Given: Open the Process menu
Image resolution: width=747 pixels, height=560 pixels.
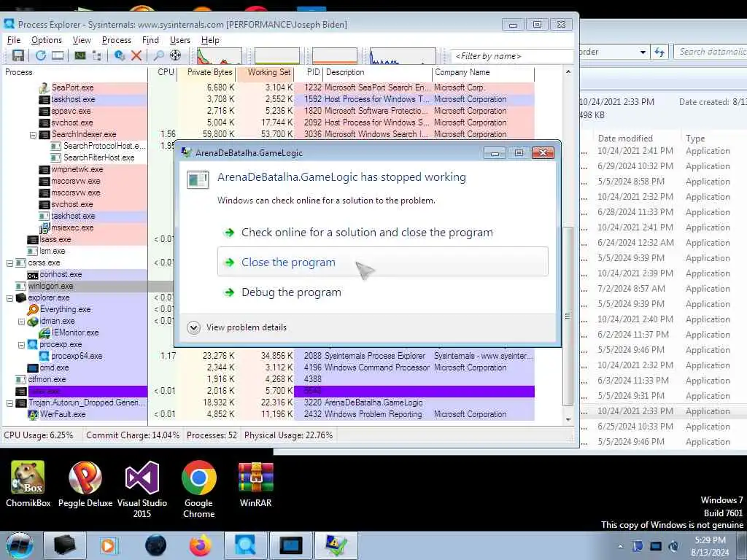Looking at the screenshot, I should point(116,40).
